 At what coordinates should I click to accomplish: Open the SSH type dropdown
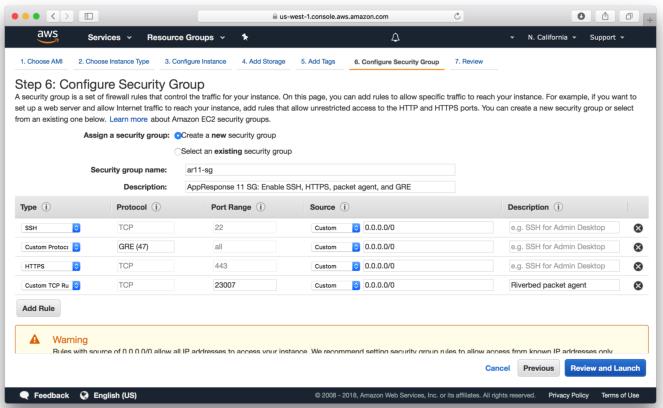pyautogui.click(x=51, y=228)
